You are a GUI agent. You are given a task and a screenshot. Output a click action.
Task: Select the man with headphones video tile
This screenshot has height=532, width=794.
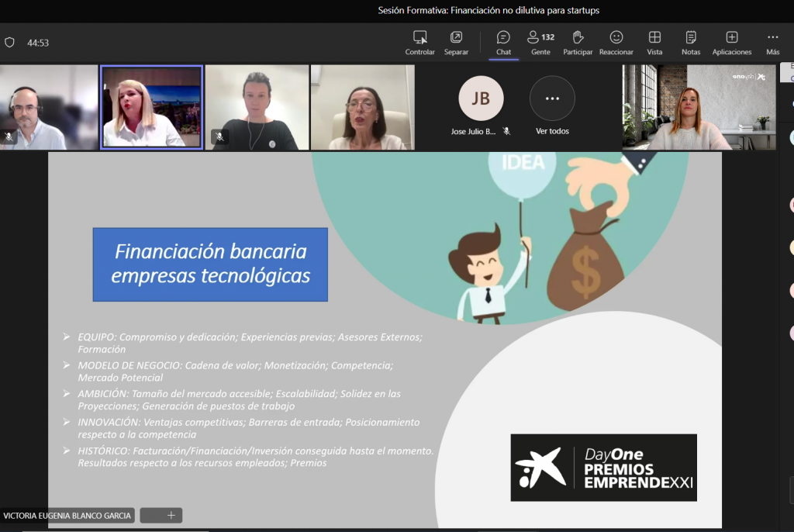click(x=49, y=107)
